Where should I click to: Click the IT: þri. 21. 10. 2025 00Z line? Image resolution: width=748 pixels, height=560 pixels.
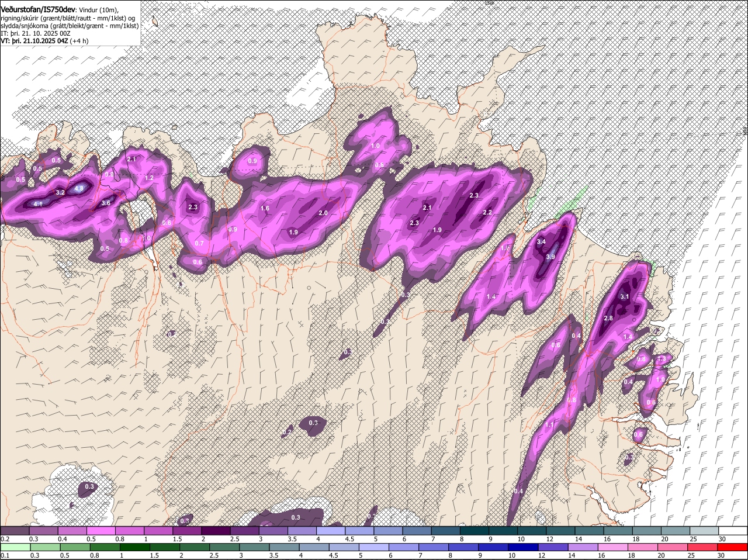pyautogui.click(x=36, y=33)
